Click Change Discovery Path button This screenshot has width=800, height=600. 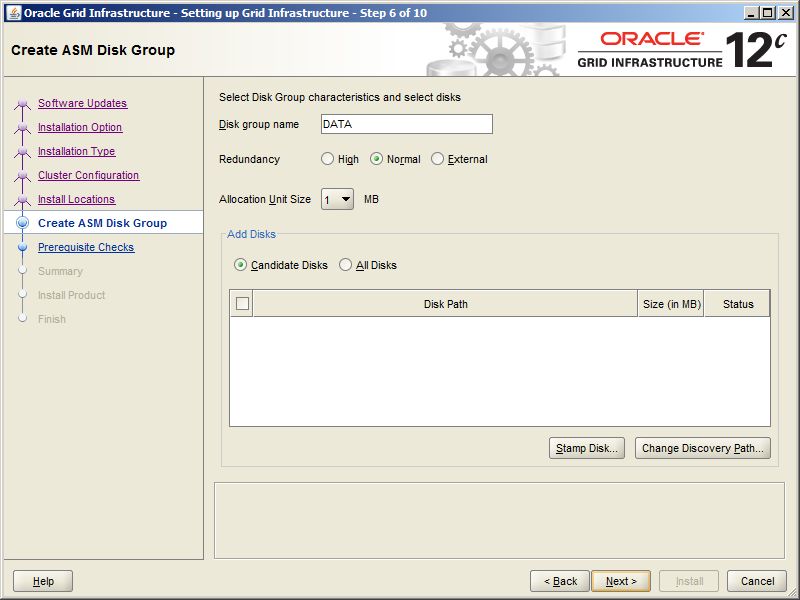pyautogui.click(x=703, y=448)
